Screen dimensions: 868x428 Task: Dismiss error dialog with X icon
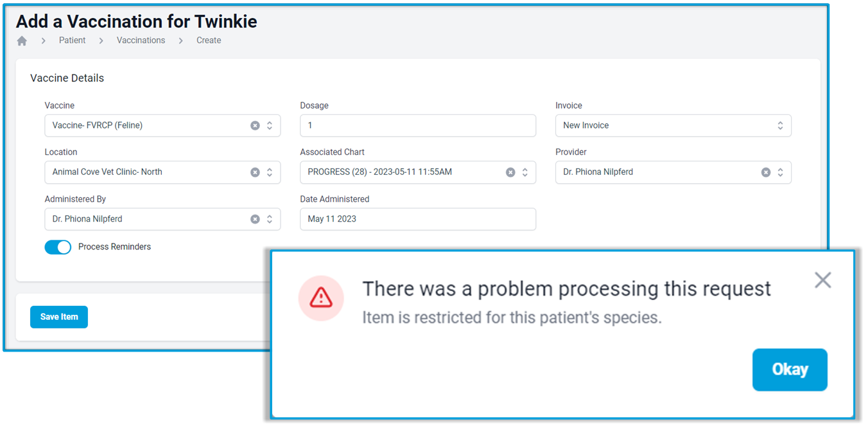pos(822,280)
